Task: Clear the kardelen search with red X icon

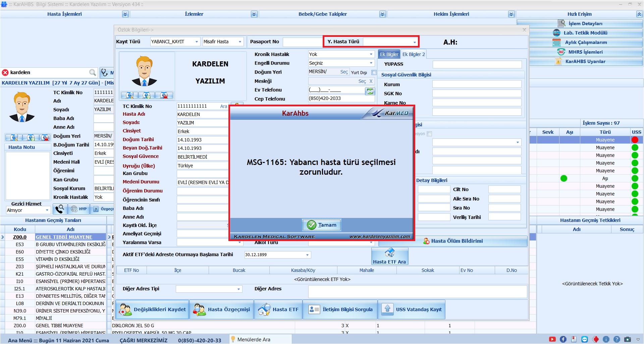Action: [x=5, y=72]
